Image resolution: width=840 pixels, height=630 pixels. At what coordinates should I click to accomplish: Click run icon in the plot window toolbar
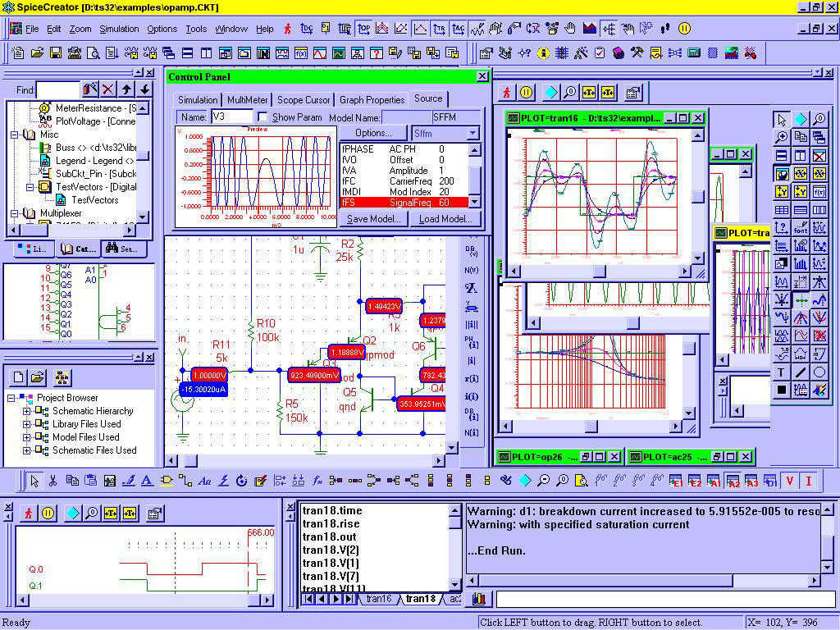[507, 92]
